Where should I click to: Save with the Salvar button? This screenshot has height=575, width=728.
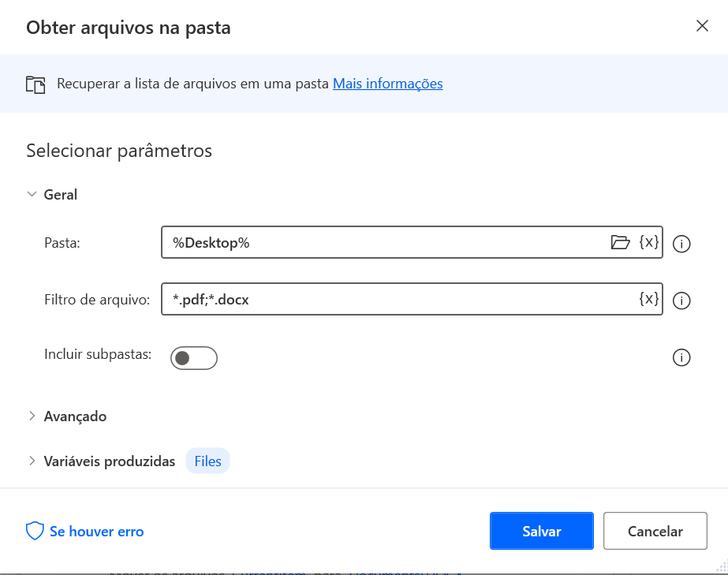(541, 531)
